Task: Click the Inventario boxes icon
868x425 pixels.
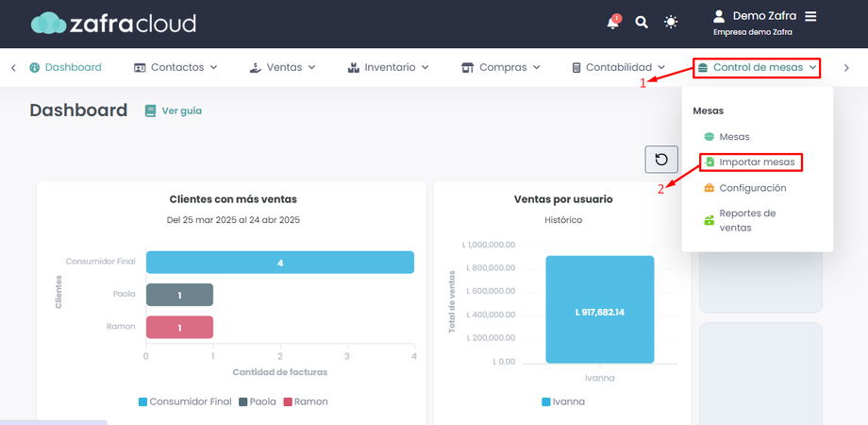Action: (x=353, y=68)
